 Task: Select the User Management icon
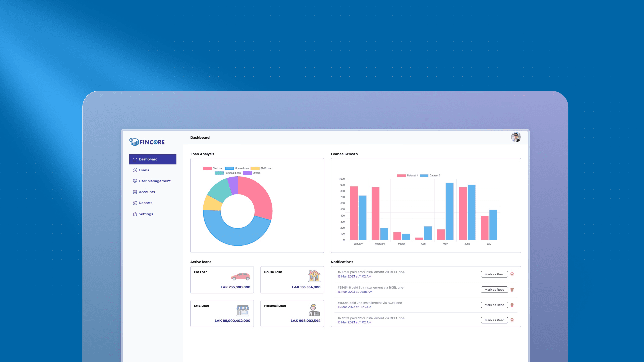tap(135, 181)
